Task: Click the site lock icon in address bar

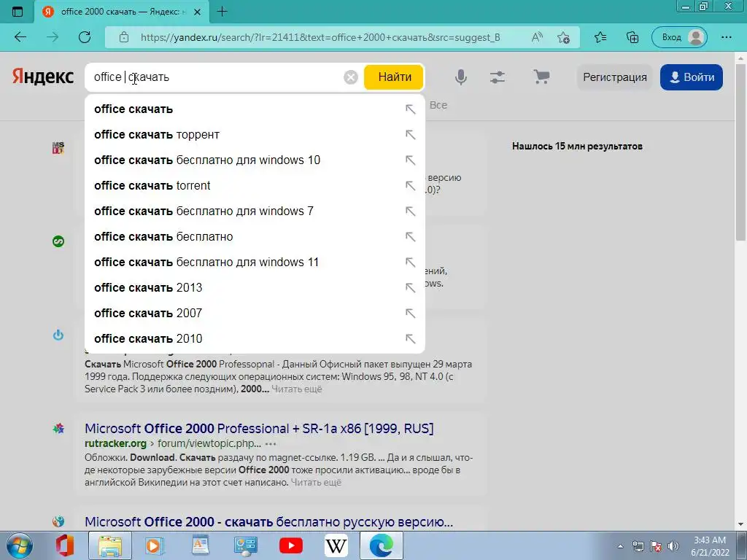Action: coord(124,37)
